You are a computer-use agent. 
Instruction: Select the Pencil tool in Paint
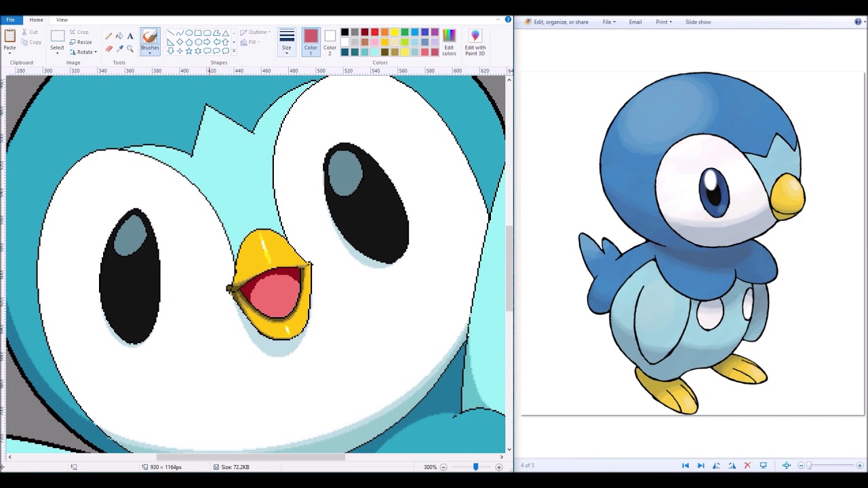click(x=108, y=36)
